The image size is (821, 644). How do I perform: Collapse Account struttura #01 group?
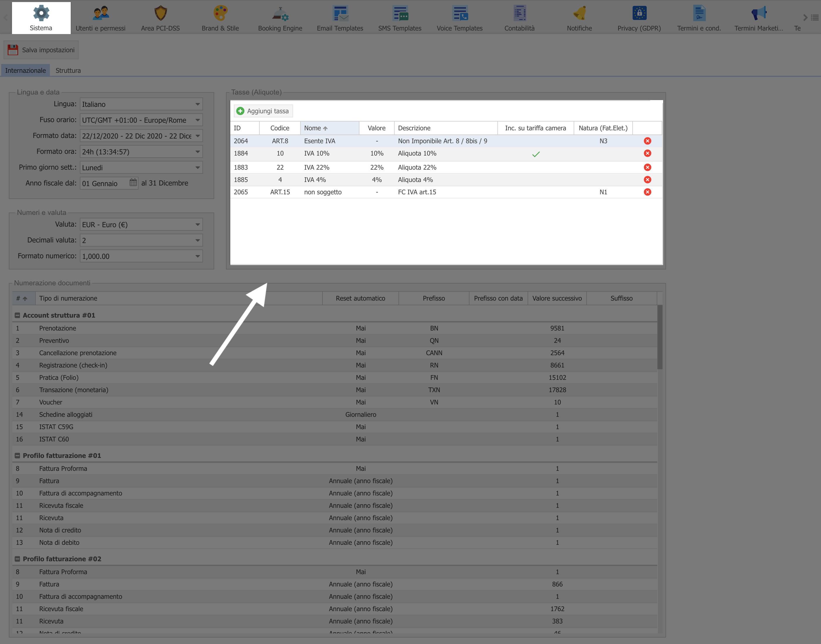click(17, 315)
